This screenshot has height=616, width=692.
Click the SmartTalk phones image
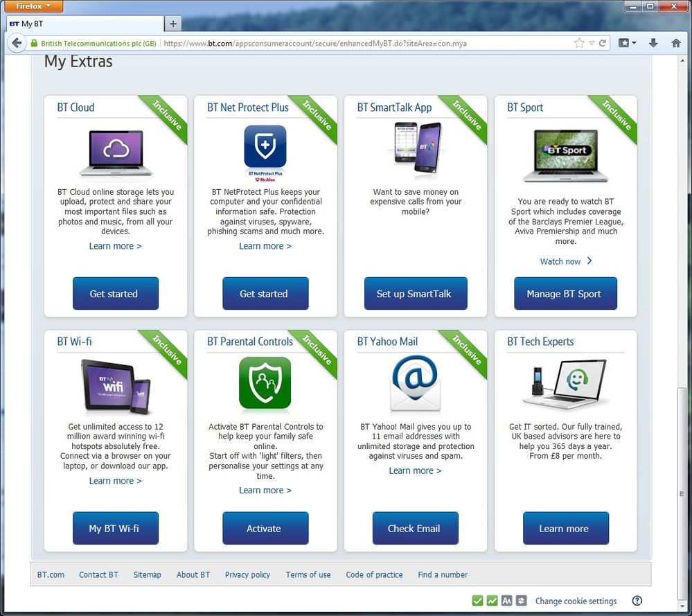(x=418, y=148)
